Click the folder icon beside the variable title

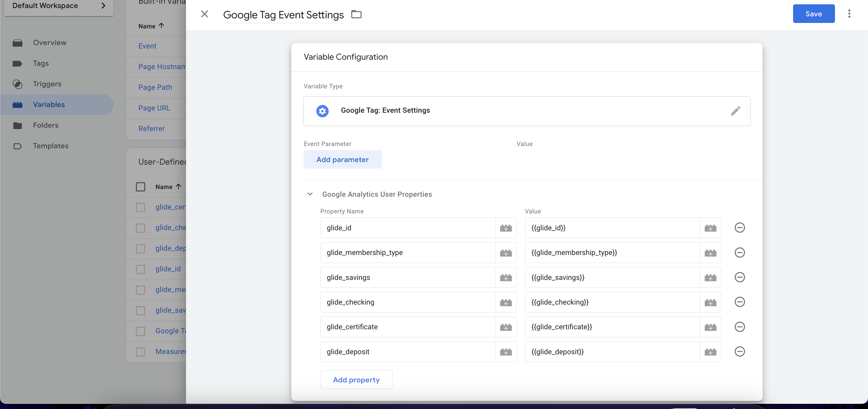[x=356, y=14]
